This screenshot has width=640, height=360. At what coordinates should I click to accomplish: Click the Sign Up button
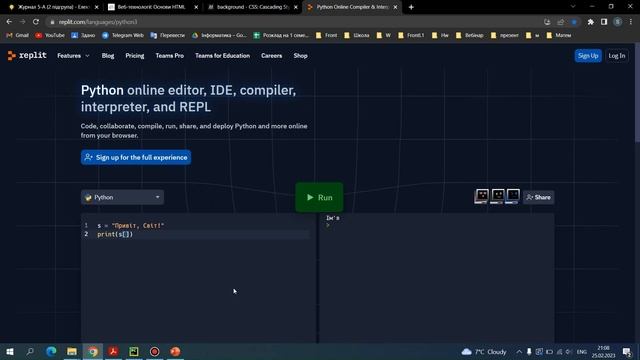point(588,56)
